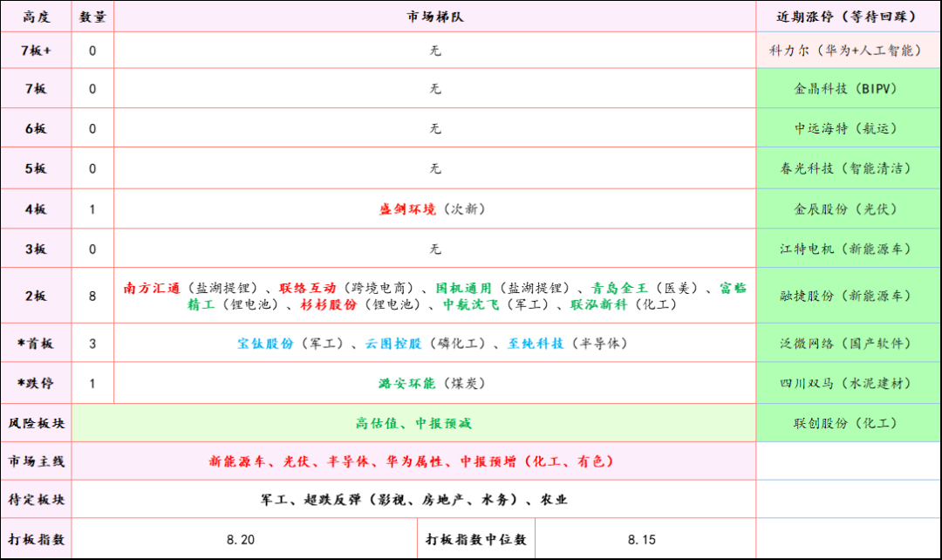Click the count 1 in 4板 row

[92, 209]
